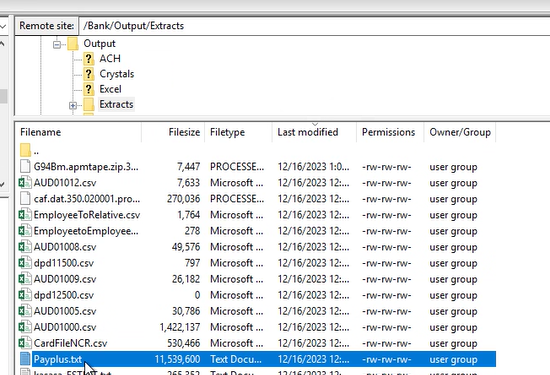550x375 pixels.
Task: Click the blank file icon beside G94Bm.apmtape.zip
Action: tap(25, 166)
